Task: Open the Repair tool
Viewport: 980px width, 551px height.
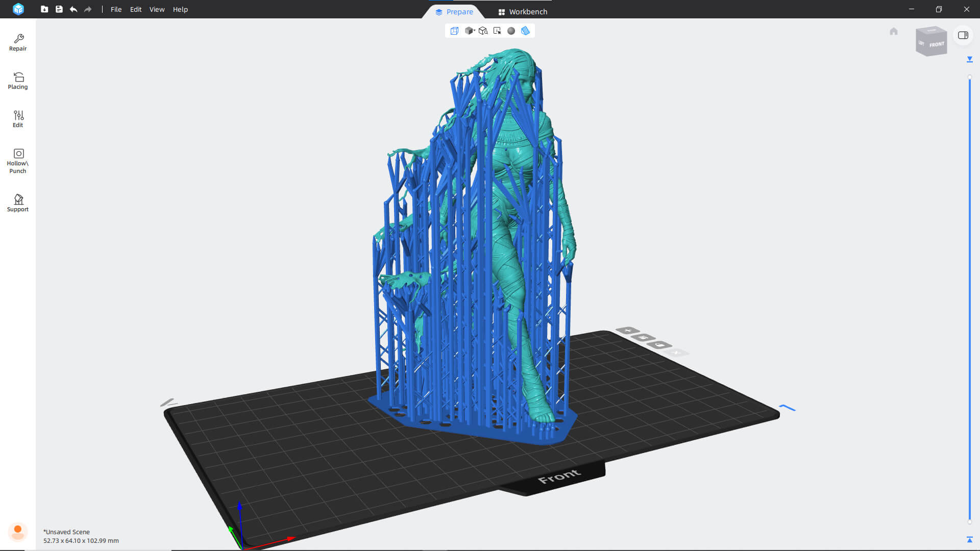Action: [18, 42]
